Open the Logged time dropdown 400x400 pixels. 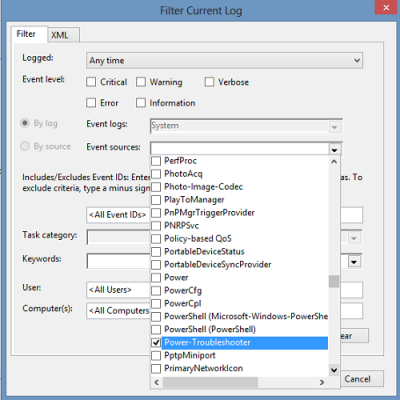click(x=357, y=61)
